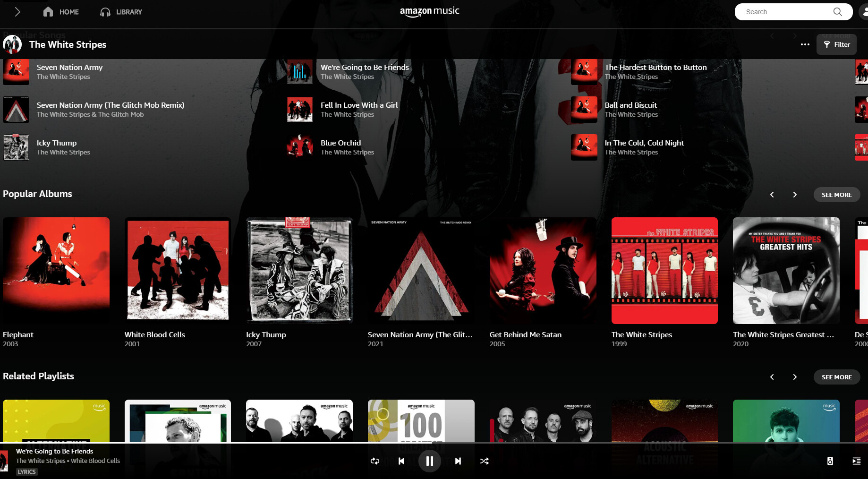Open The White Stripes 1999 album cover
Image resolution: width=868 pixels, height=479 pixels.
tap(664, 271)
